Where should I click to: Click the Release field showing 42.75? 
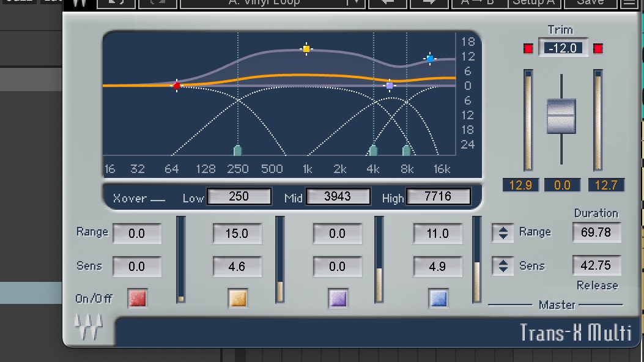(596, 265)
